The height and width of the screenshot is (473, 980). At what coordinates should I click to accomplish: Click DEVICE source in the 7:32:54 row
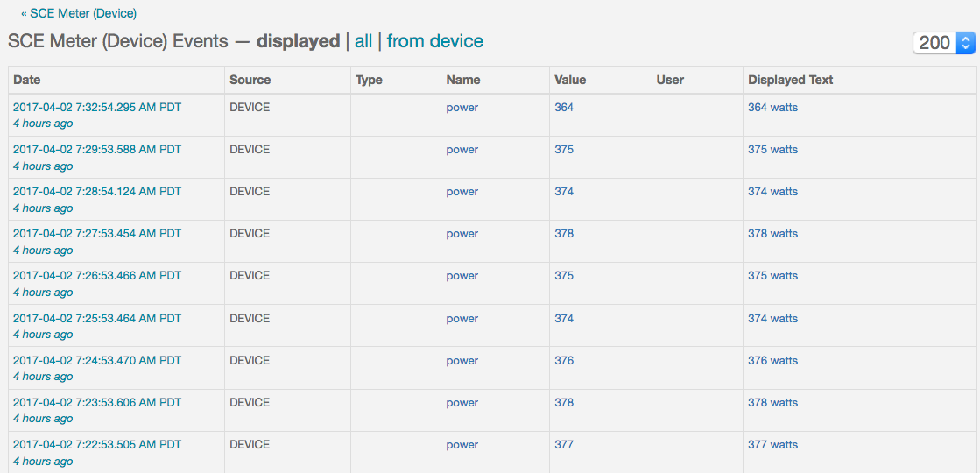(250, 108)
